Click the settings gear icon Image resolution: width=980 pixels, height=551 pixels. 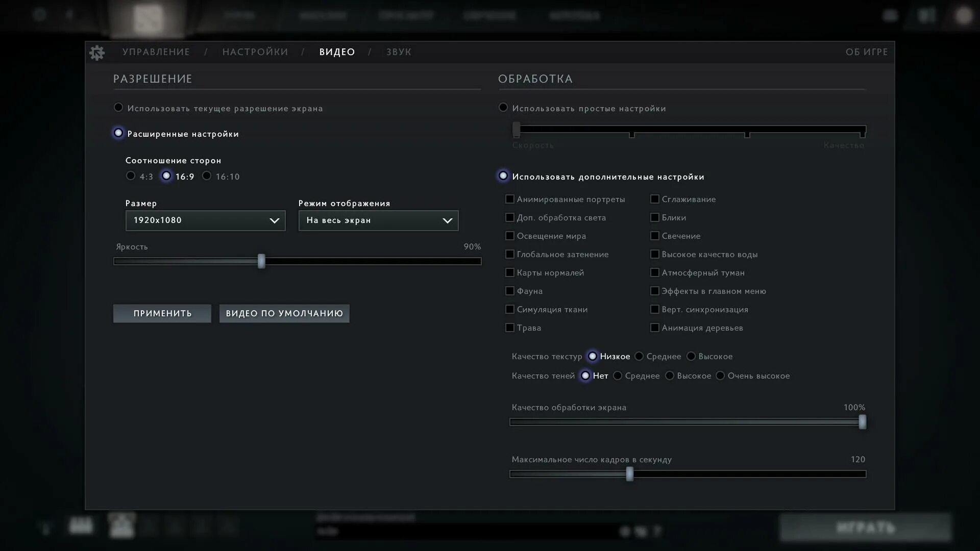pyautogui.click(x=97, y=52)
